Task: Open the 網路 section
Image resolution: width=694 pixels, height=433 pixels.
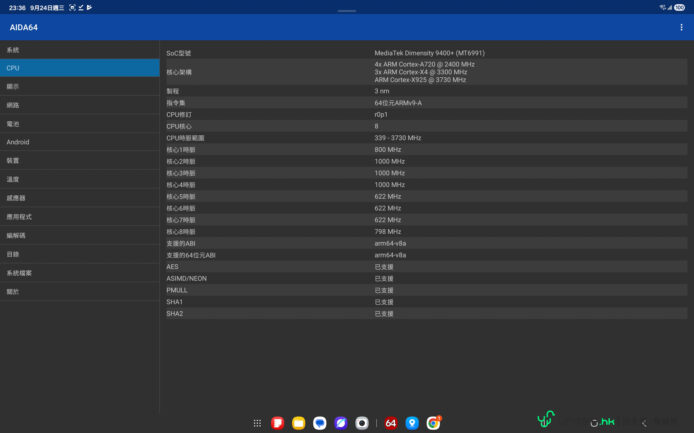Action: coord(80,105)
